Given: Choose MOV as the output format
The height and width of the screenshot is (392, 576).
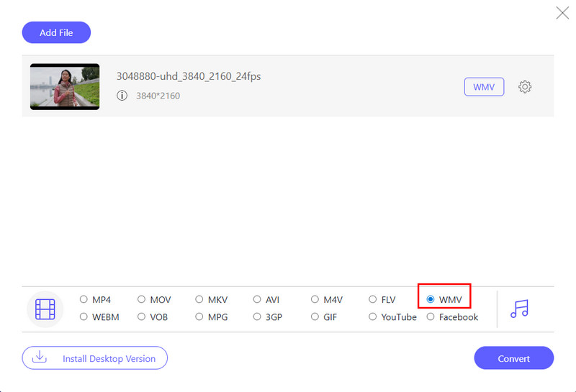Looking at the screenshot, I should (142, 299).
